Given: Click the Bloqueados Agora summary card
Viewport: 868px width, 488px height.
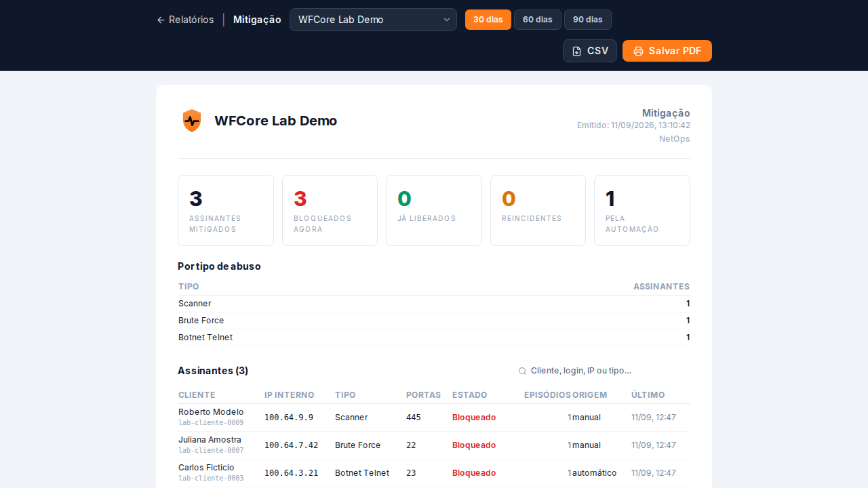Looking at the screenshot, I should click(x=330, y=210).
